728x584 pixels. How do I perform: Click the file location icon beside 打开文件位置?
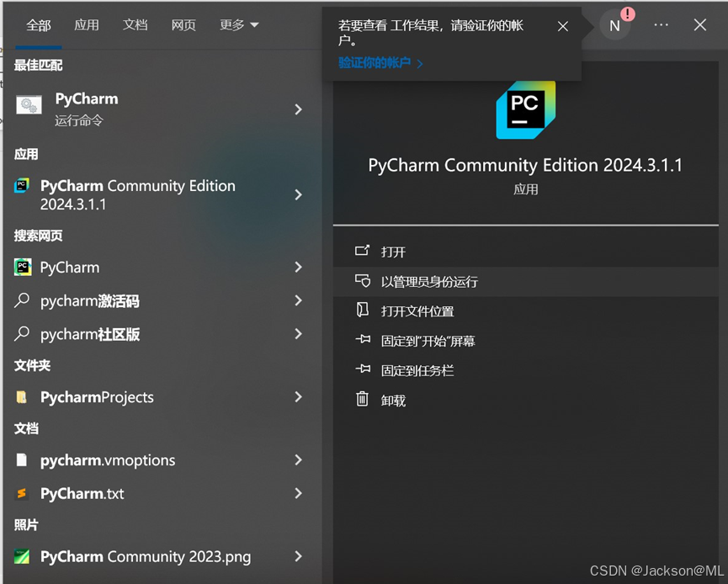[x=362, y=311]
